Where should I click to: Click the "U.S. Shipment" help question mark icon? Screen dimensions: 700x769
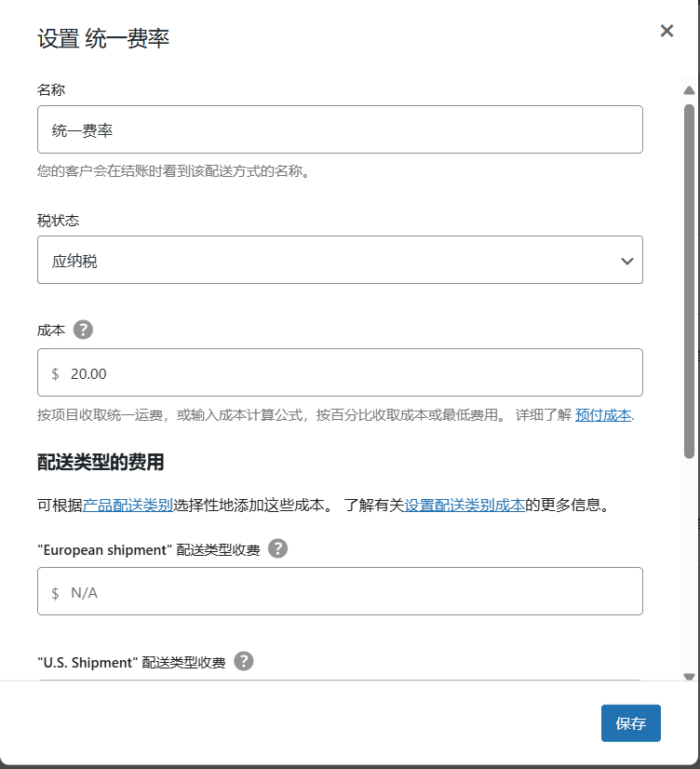pyautogui.click(x=244, y=661)
